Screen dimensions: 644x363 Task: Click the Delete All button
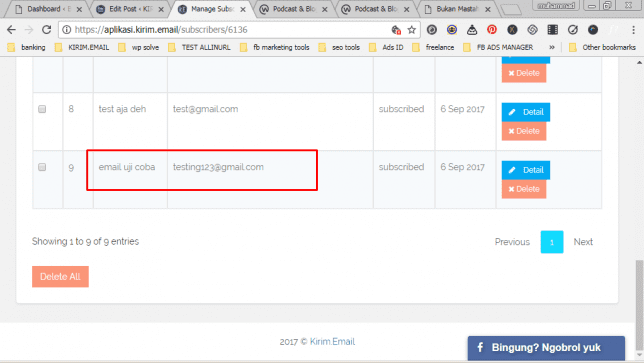point(60,277)
